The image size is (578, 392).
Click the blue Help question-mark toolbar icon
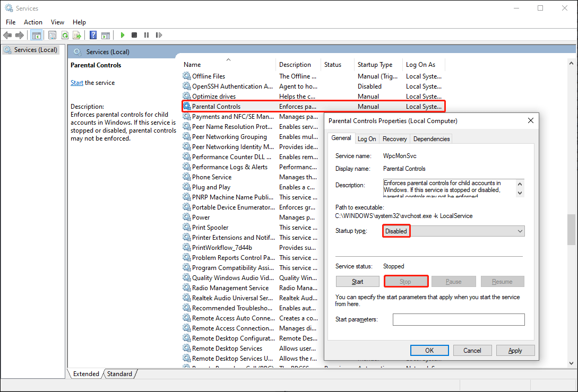tap(93, 36)
